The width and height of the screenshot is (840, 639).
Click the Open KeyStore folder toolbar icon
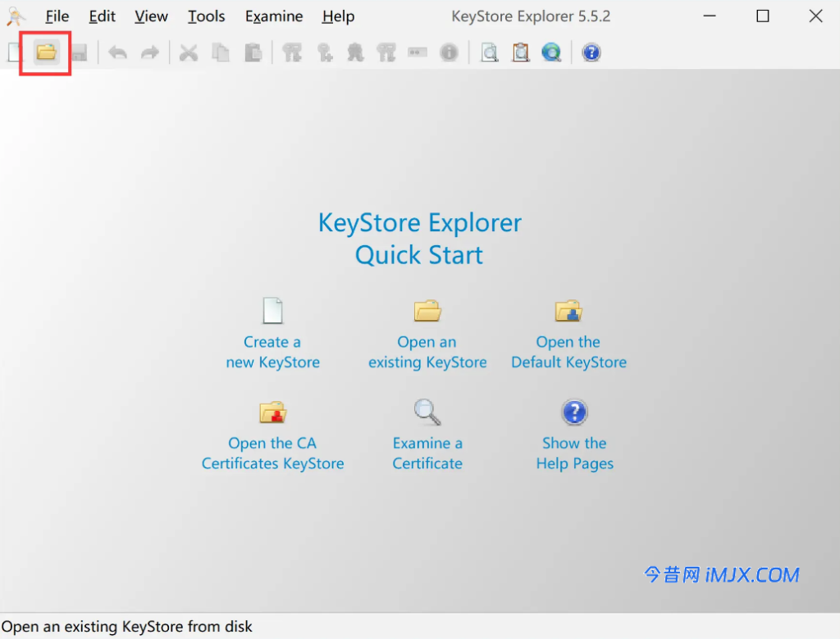[x=47, y=52]
